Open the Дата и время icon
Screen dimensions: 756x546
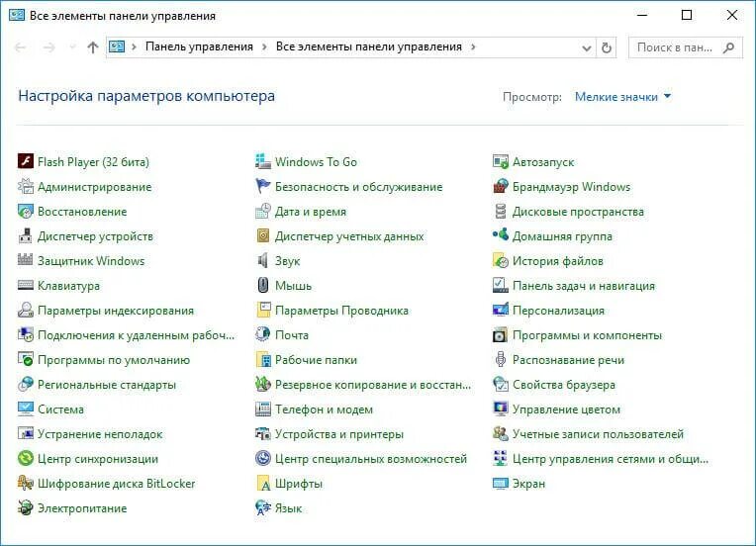pyautogui.click(x=263, y=211)
